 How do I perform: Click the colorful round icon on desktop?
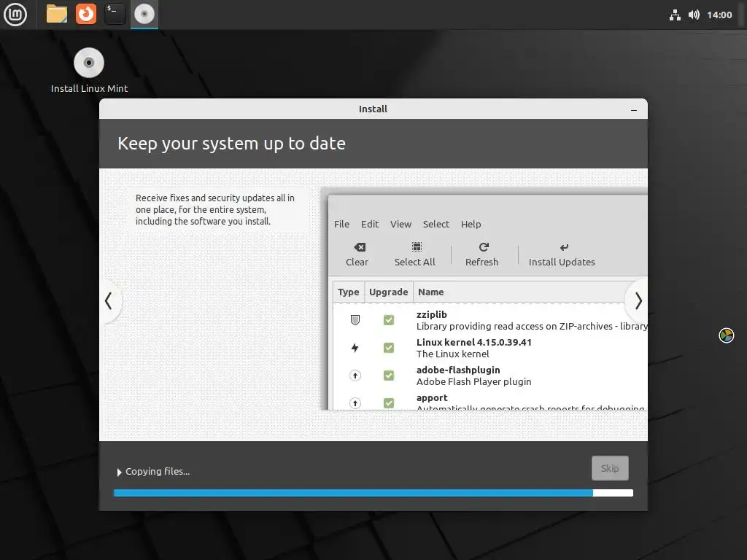(726, 335)
